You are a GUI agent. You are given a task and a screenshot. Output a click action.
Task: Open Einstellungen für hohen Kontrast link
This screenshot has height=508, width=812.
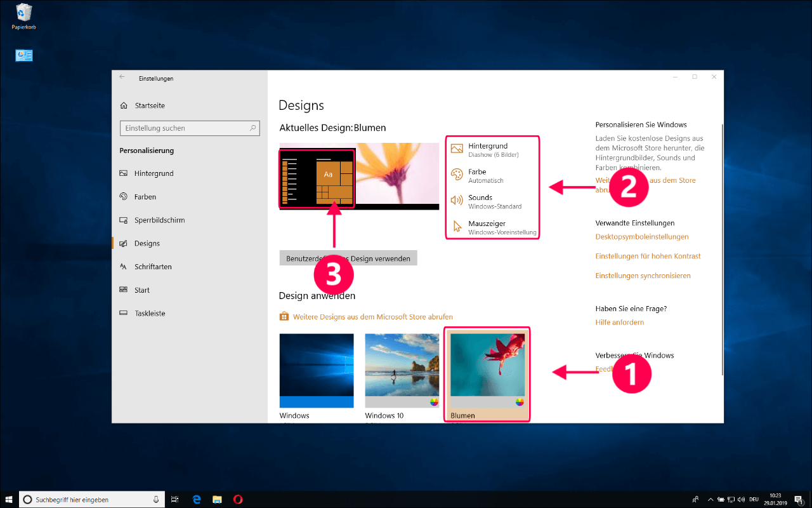pyautogui.click(x=648, y=256)
